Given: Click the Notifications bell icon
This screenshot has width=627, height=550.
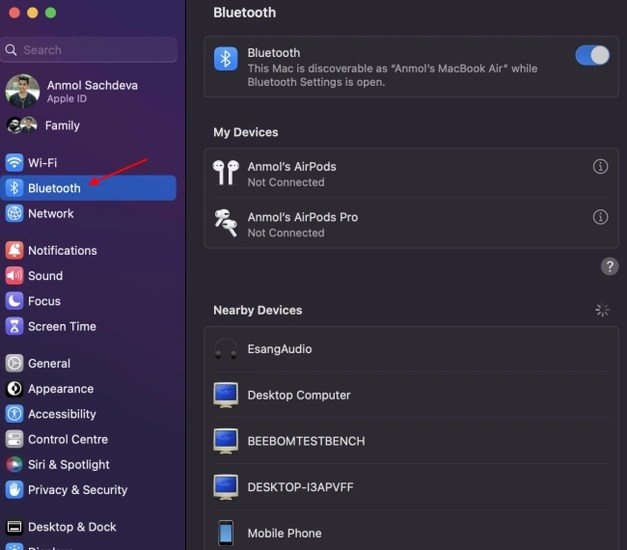Looking at the screenshot, I should click(x=14, y=250).
